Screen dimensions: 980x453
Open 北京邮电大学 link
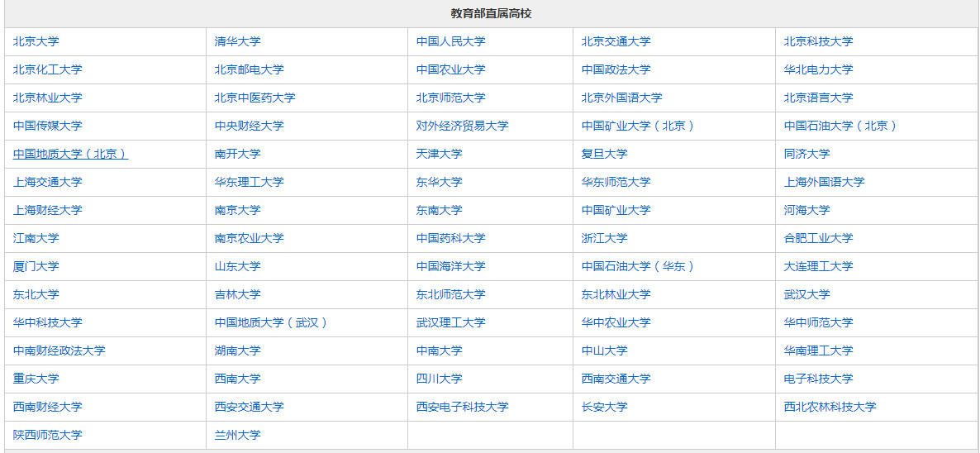tap(249, 70)
